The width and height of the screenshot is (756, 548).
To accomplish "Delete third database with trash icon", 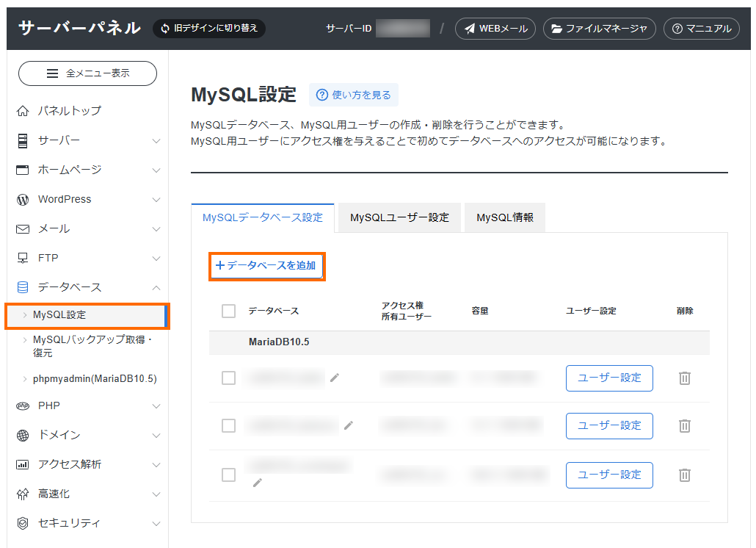I will (x=685, y=475).
